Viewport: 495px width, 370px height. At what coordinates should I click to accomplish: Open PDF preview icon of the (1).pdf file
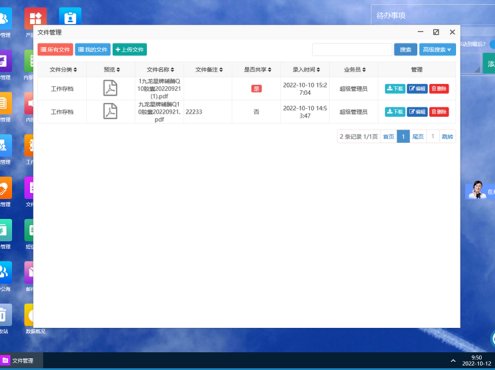[x=110, y=88]
